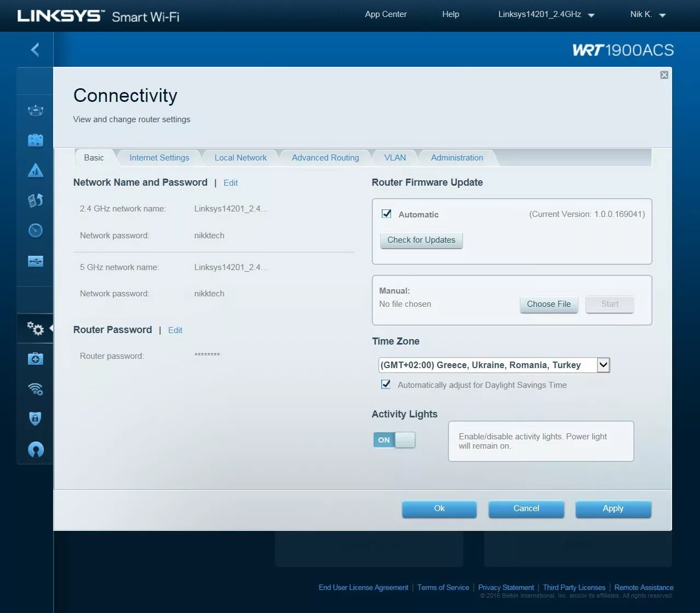This screenshot has width=700, height=613.
Task: Open the Guest Access sidebar icon
Action: [x=36, y=140]
